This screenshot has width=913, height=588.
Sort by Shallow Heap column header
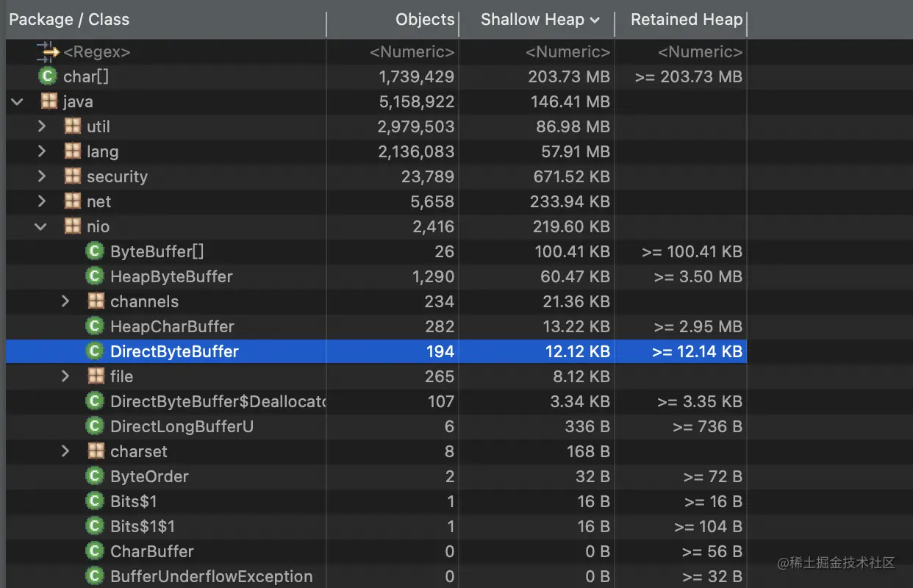(x=532, y=20)
